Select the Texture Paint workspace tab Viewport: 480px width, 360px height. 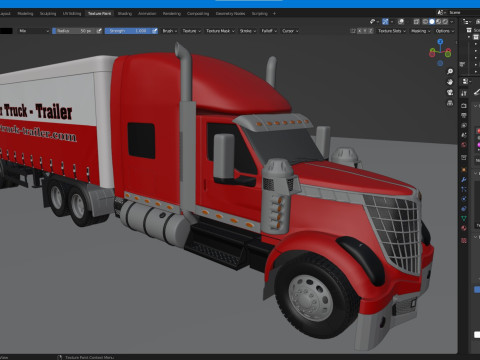[99, 14]
